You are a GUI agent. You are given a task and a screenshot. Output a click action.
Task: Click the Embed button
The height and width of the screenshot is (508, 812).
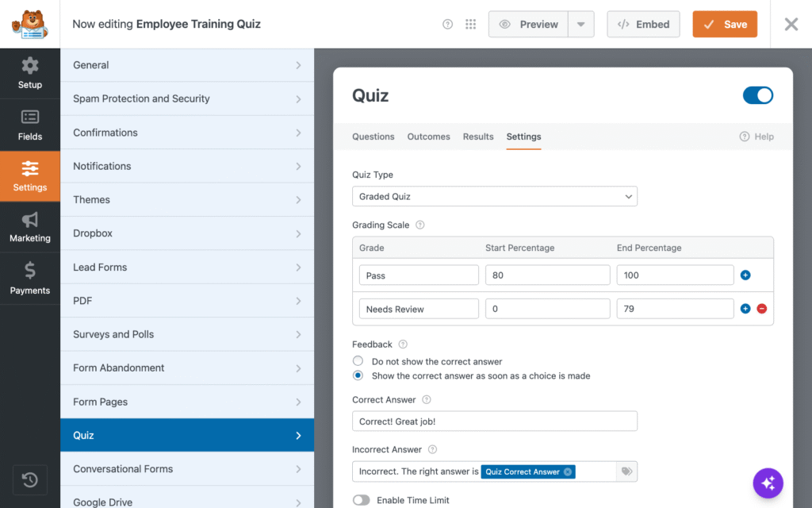(x=643, y=25)
